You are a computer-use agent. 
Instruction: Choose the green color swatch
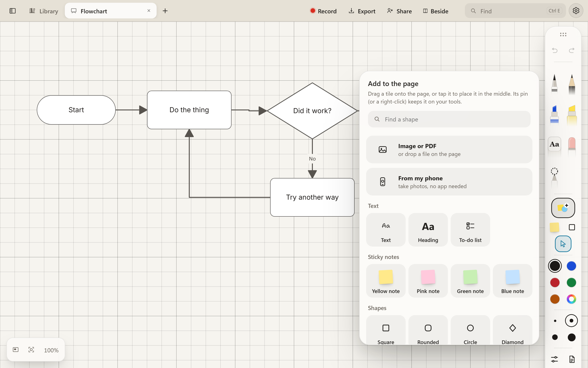pyautogui.click(x=571, y=283)
